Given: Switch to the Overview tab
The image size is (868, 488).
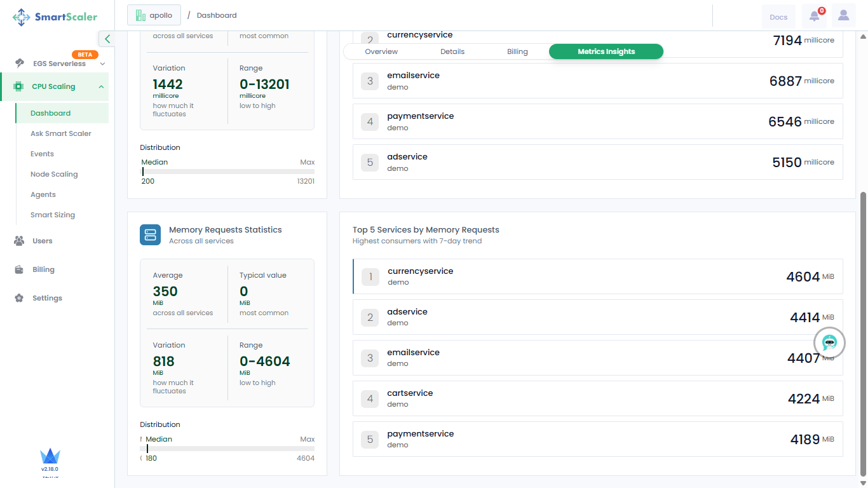Looking at the screenshot, I should [x=381, y=51].
